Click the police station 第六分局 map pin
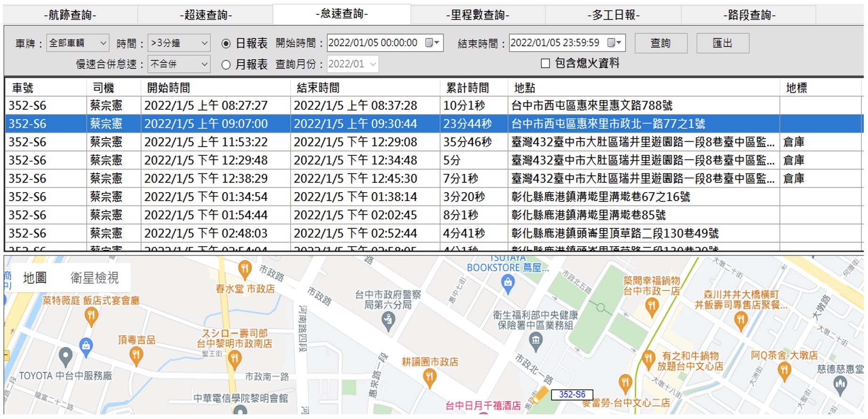868x419 pixels. pyautogui.click(x=388, y=322)
